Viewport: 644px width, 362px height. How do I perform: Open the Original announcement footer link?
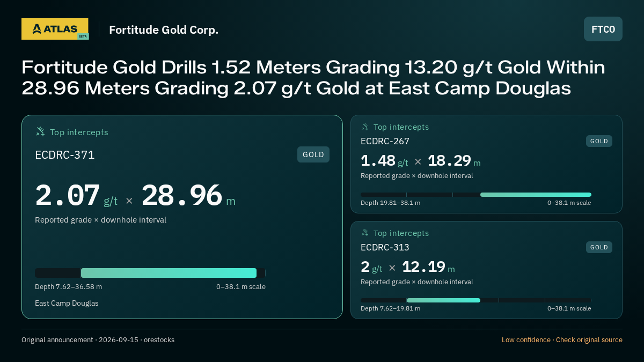(98, 339)
